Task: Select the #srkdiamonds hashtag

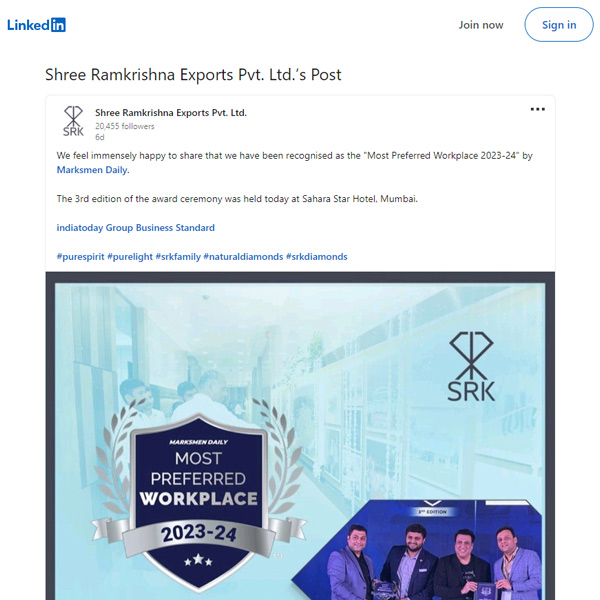Action: (x=317, y=257)
